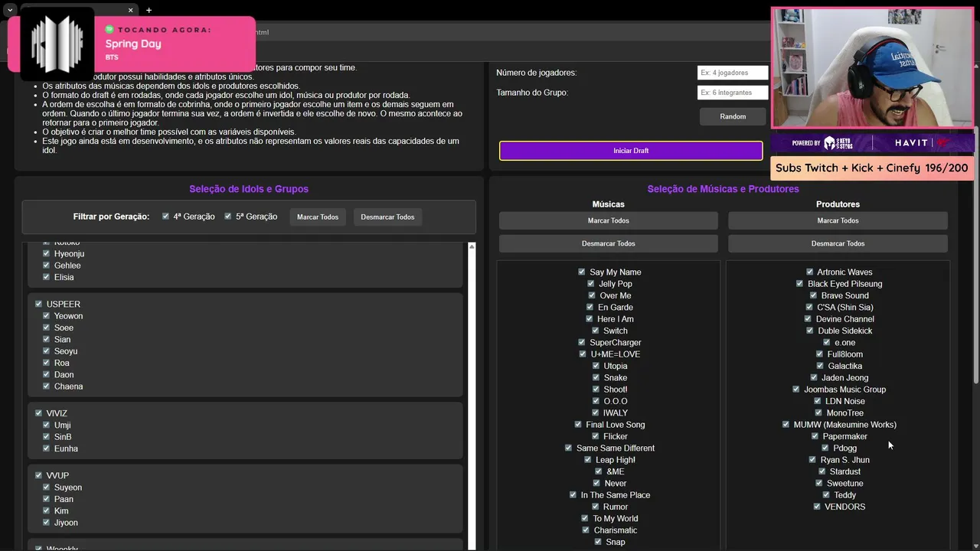Screen dimensions: 980x551
Task: Uncheck the song Same Same Different
Action: pos(569,448)
